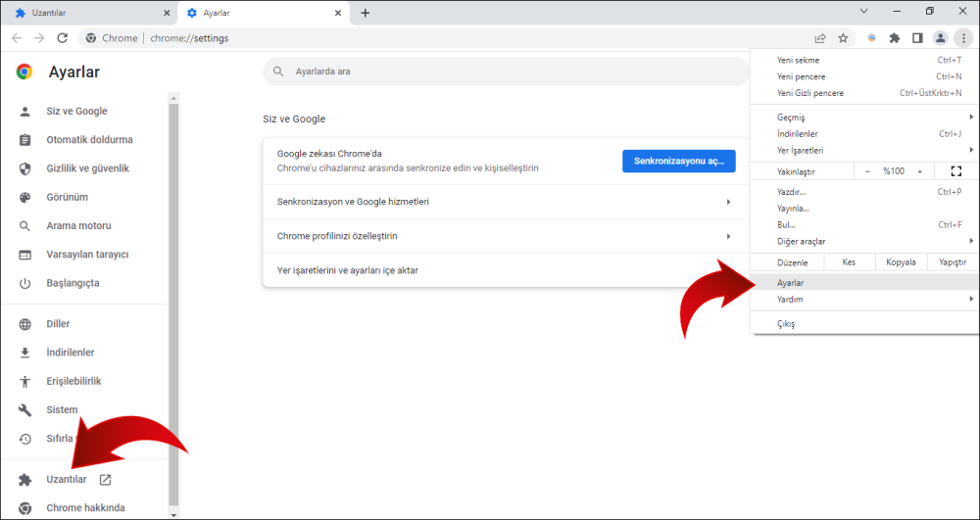The width and height of the screenshot is (980, 520).
Task: Choose Bul... from the menu
Action: coord(865,224)
